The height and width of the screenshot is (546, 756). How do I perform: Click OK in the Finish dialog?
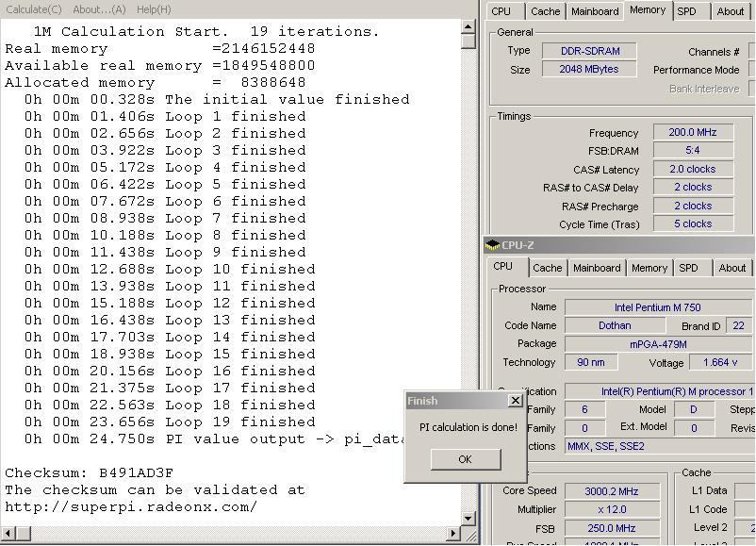(466, 459)
